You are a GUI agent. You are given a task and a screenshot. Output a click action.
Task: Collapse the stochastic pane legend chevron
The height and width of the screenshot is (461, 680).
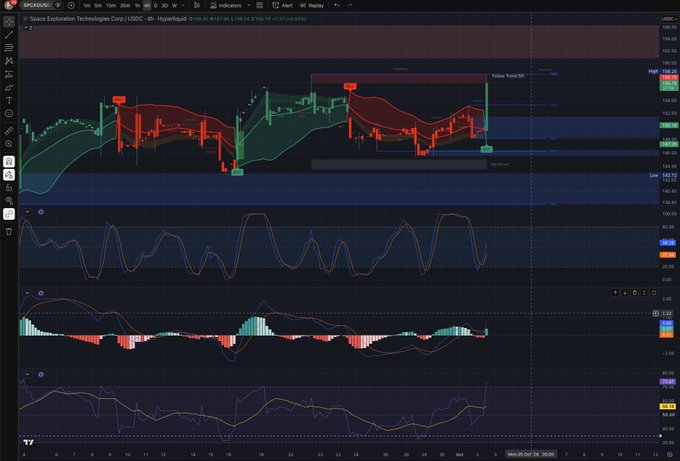[x=27, y=212]
